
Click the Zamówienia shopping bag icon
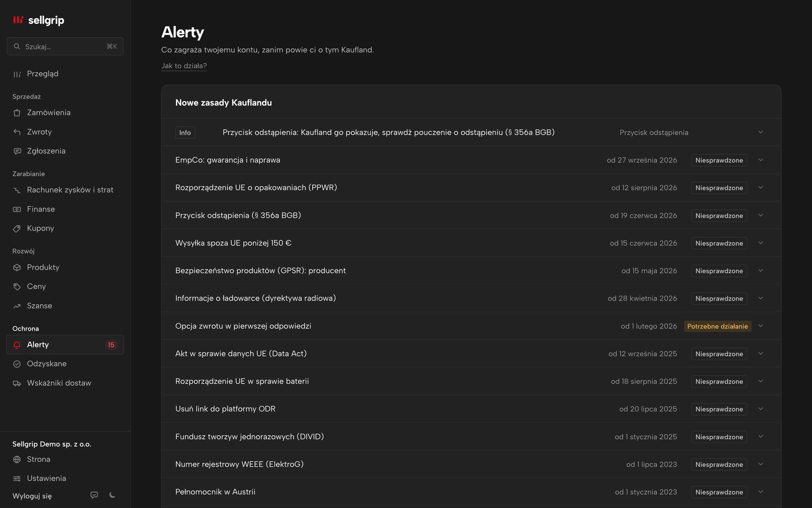pos(17,113)
